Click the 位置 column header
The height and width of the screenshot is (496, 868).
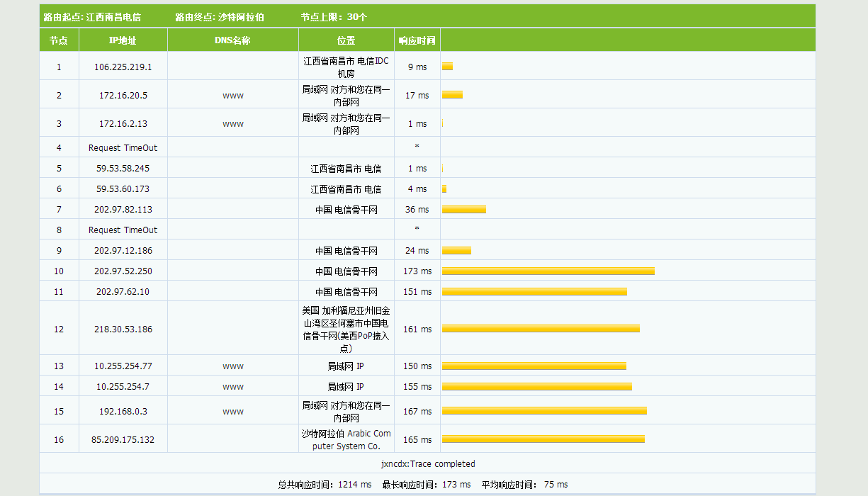click(346, 40)
